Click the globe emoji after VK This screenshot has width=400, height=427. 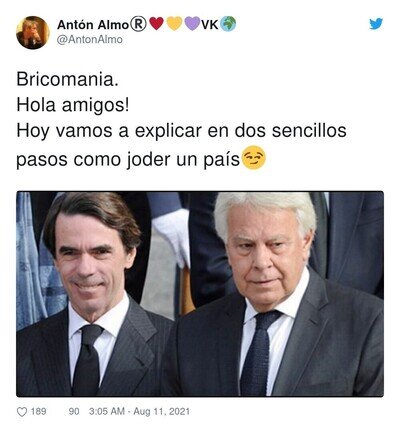tap(228, 24)
